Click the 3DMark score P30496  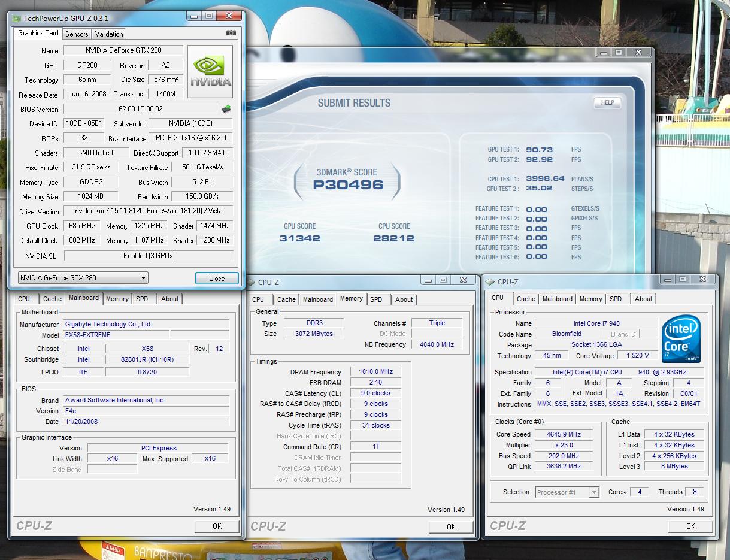point(348,185)
